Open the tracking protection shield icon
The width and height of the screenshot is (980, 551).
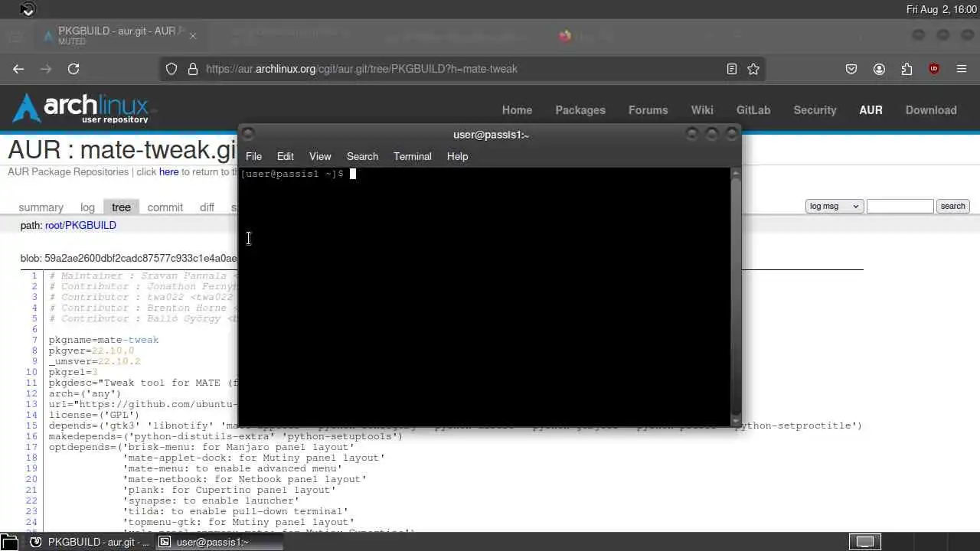click(171, 69)
